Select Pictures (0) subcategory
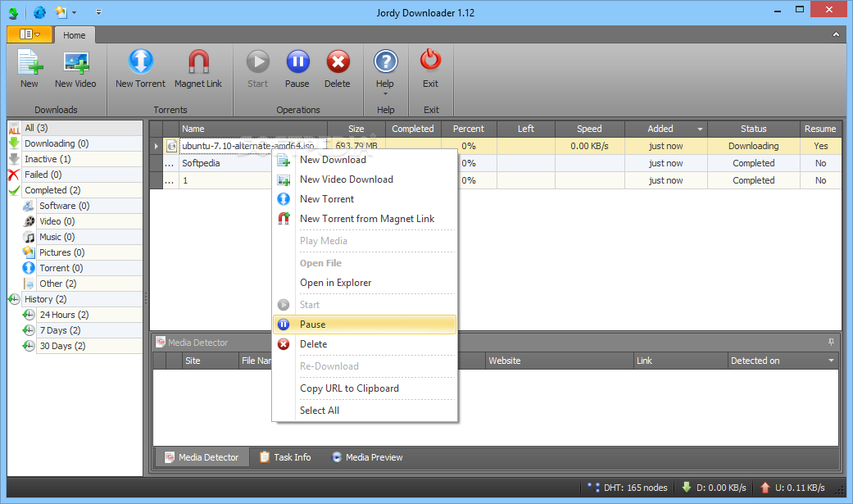853x504 pixels. tap(82, 252)
